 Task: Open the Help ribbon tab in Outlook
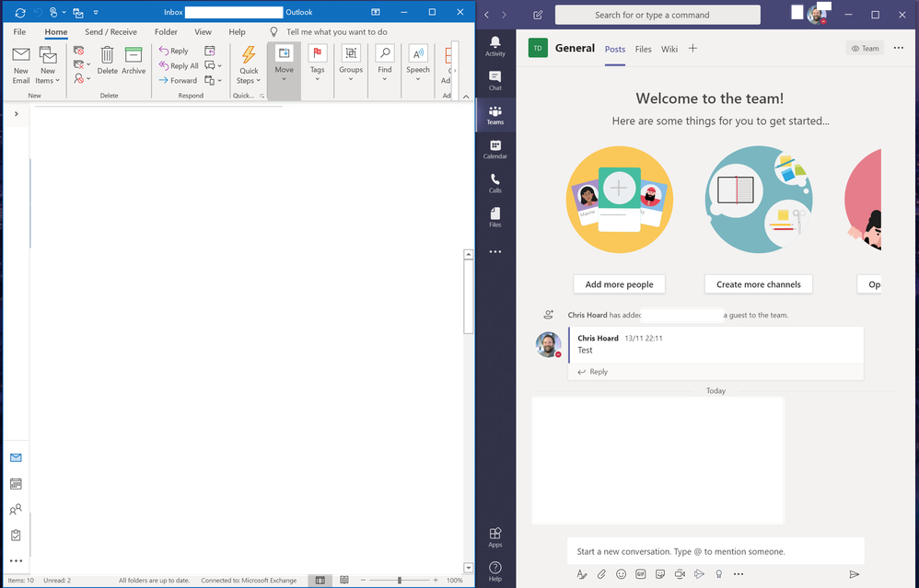click(x=237, y=32)
